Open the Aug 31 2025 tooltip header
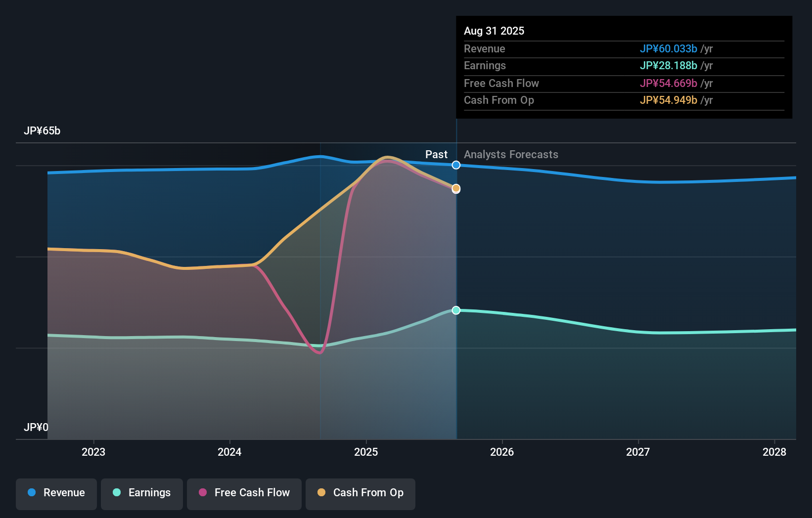This screenshot has width=812, height=518. pos(494,31)
